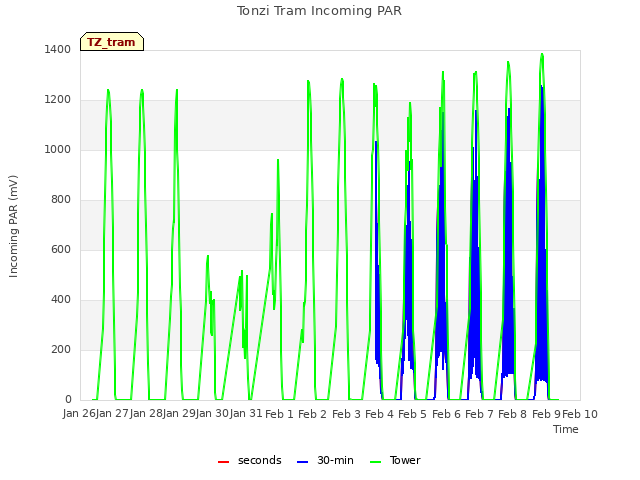Click the Feb 3 x-axis date label
The height and width of the screenshot is (480, 640).
pyautogui.click(x=347, y=414)
